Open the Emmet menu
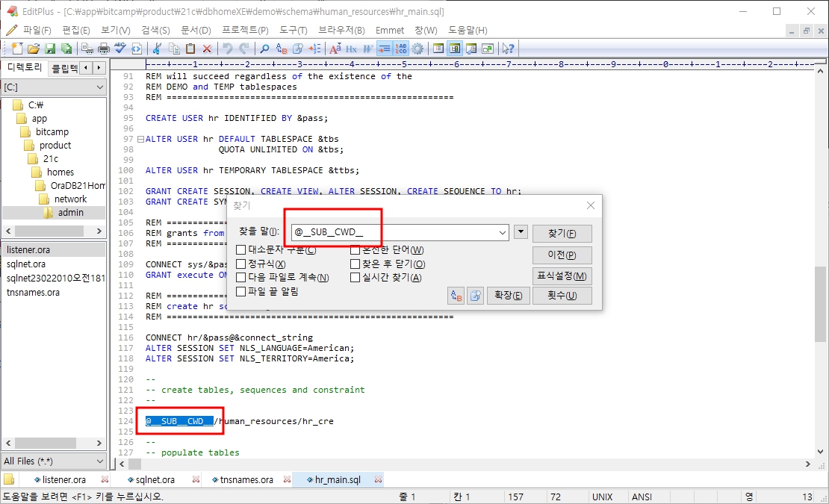This screenshot has height=504, width=829. pos(390,30)
